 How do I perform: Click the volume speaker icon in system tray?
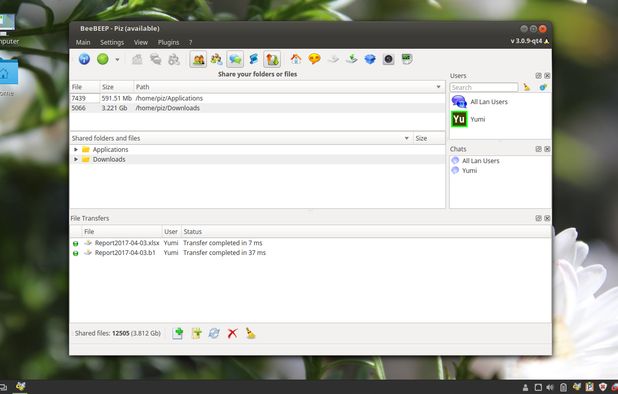pyautogui.click(x=550, y=388)
